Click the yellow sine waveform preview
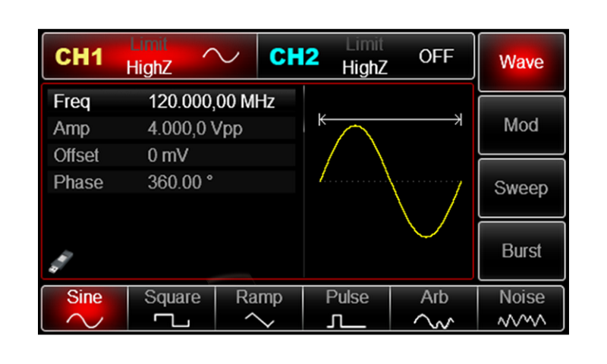The width and height of the screenshot is (607, 364). click(390, 180)
